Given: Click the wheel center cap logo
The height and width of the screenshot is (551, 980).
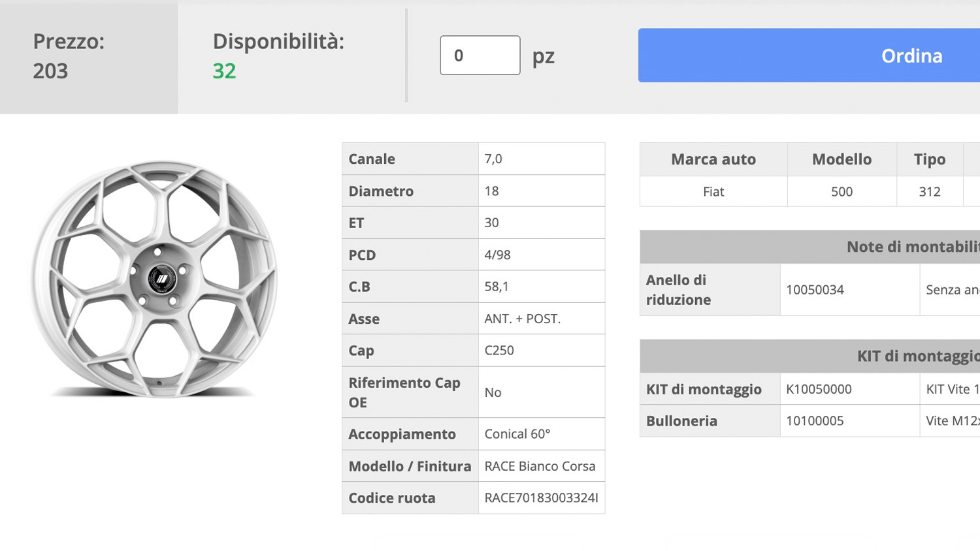Looking at the screenshot, I should pyautogui.click(x=161, y=279).
